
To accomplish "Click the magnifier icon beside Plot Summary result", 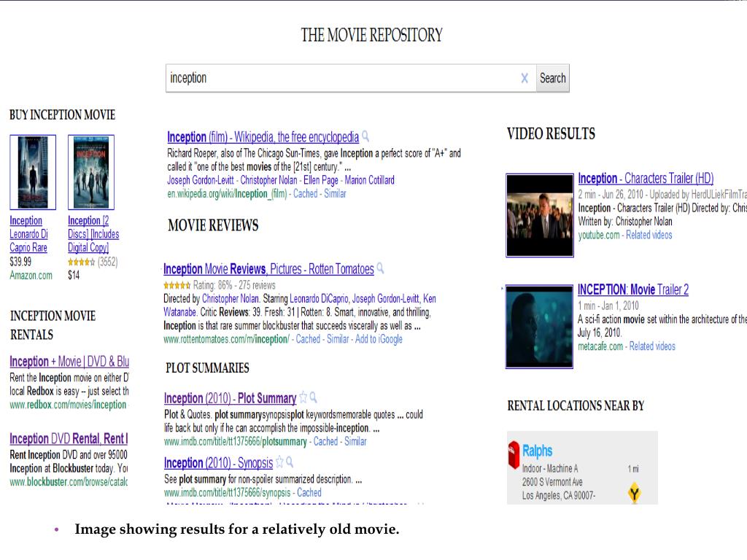I will (314, 397).
